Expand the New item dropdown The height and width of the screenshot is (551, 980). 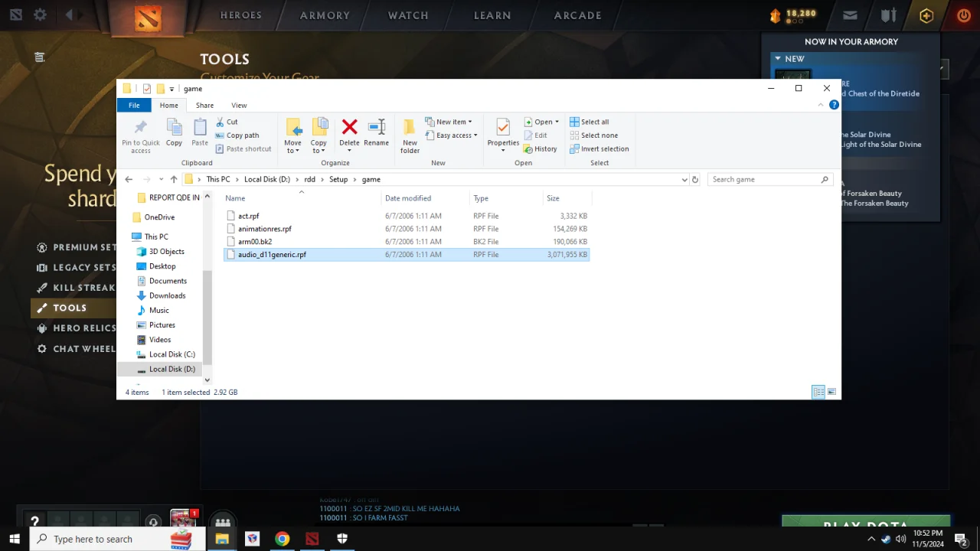[470, 122]
